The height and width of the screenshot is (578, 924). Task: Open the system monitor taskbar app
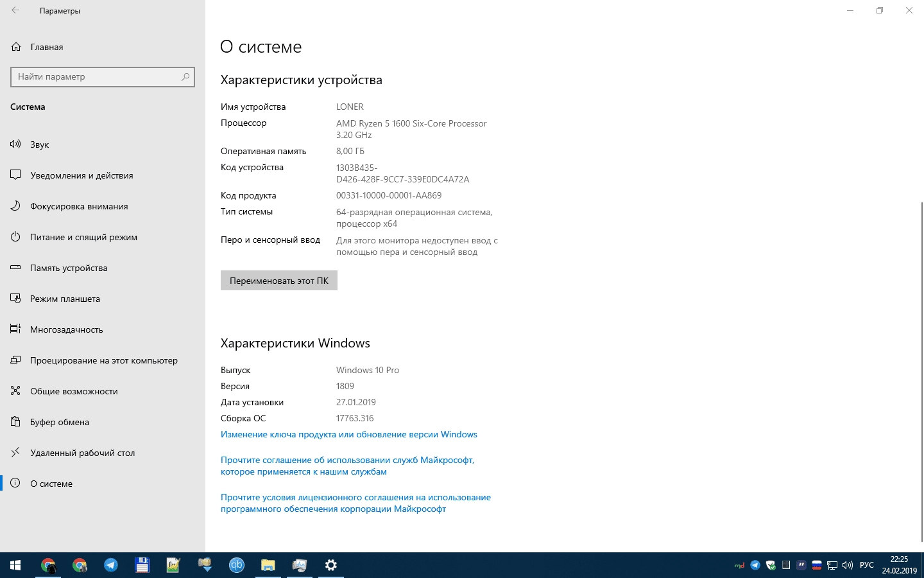[x=300, y=565]
